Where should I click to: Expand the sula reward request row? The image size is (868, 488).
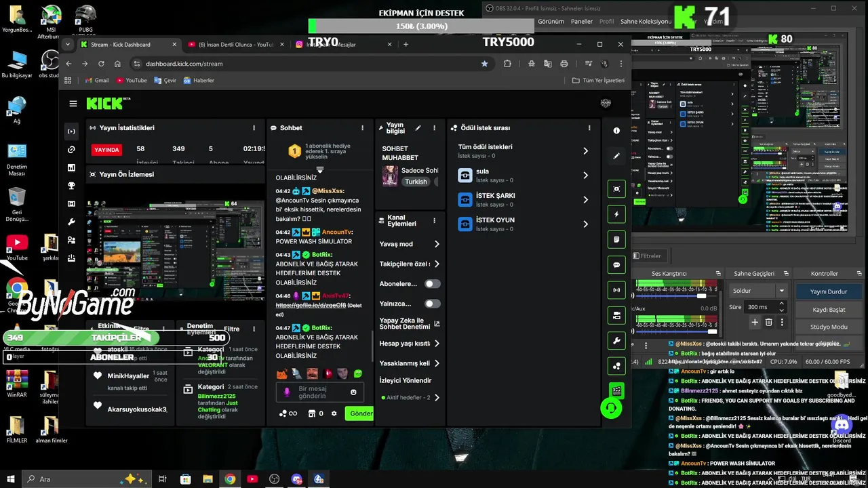(x=524, y=176)
